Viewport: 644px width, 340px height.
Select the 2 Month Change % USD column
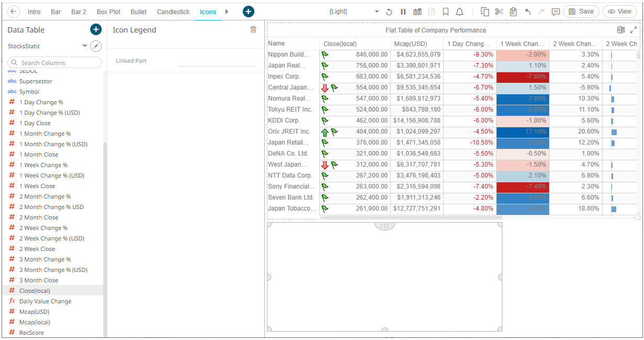coord(51,207)
